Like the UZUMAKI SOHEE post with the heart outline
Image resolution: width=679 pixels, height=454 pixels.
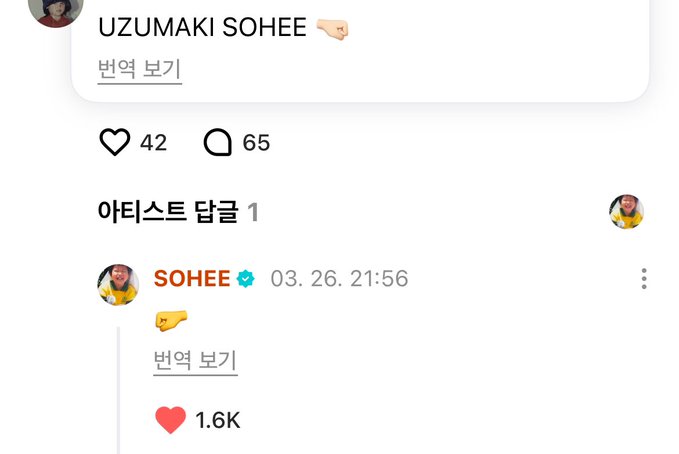[115, 142]
